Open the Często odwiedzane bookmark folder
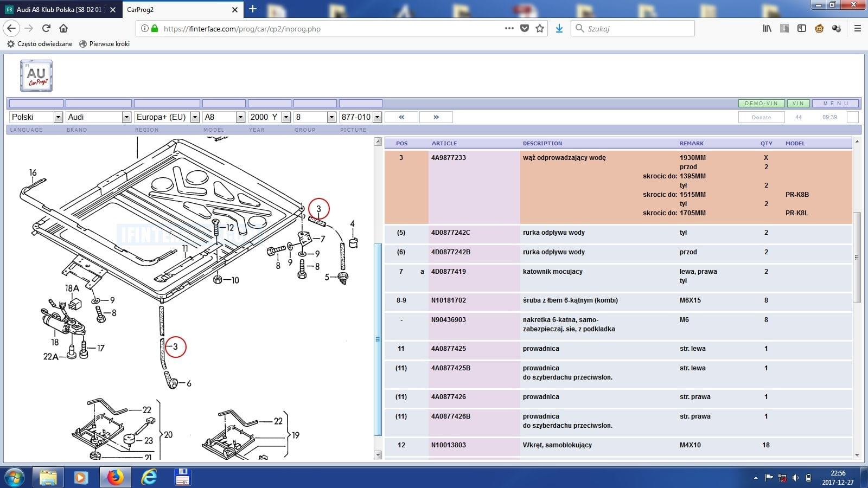Image resolution: width=868 pixels, height=488 pixels. pyautogui.click(x=40, y=44)
